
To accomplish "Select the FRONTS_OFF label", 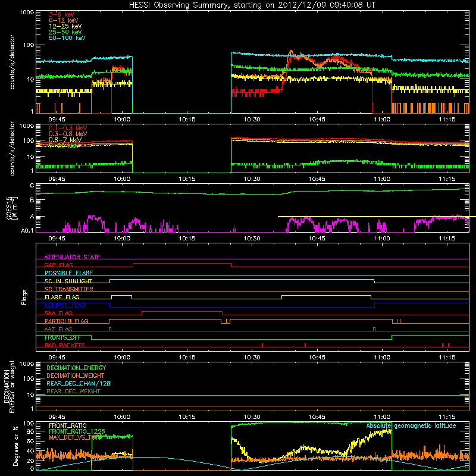I will point(62,337).
